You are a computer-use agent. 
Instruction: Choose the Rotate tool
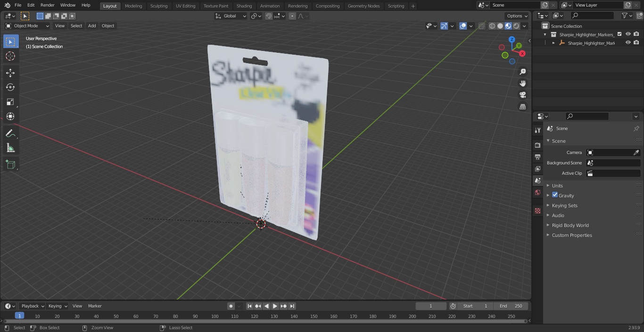(x=10, y=87)
